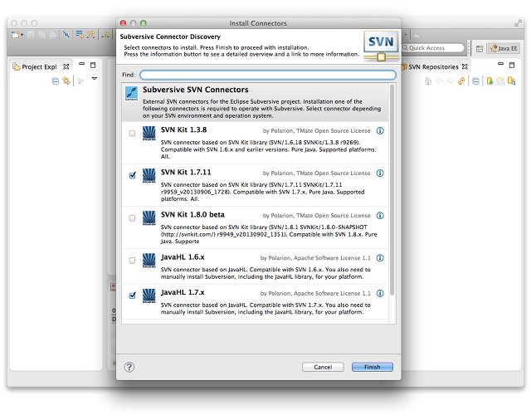Collapse all in Project Explorer

click(56, 81)
